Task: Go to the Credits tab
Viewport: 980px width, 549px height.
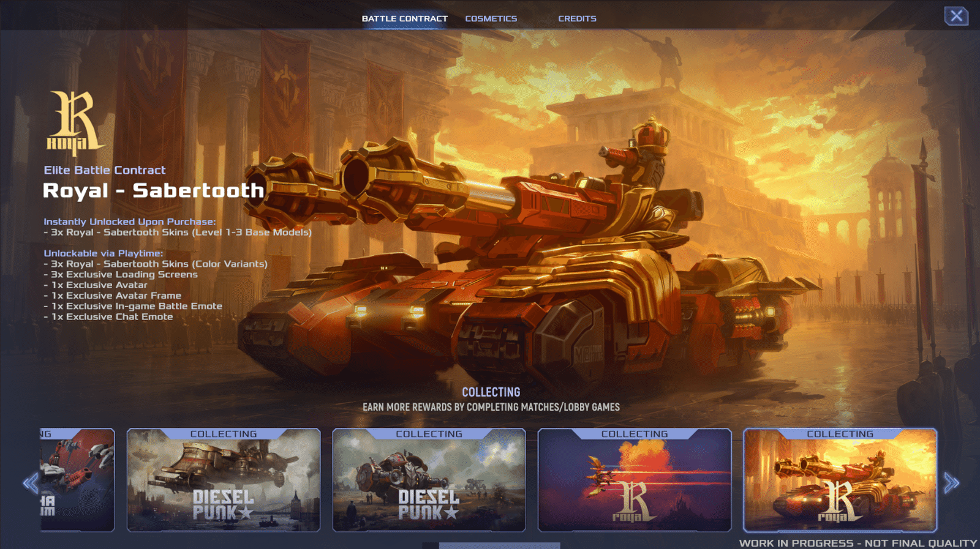Action: (577, 18)
